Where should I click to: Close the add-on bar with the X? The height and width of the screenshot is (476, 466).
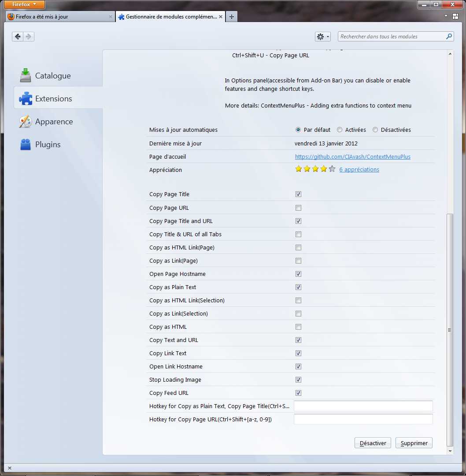point(10,468)
